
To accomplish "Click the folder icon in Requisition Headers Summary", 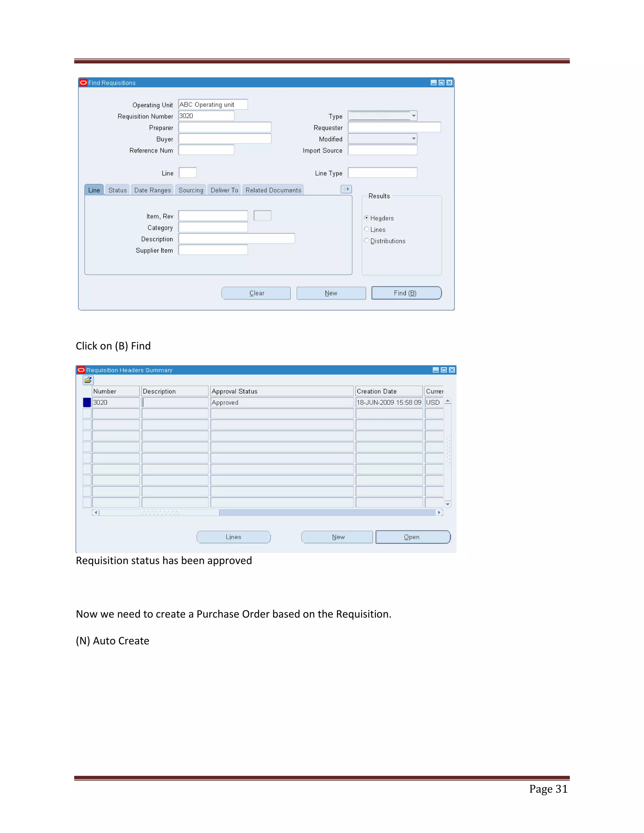I will click(x=88, y=380).
